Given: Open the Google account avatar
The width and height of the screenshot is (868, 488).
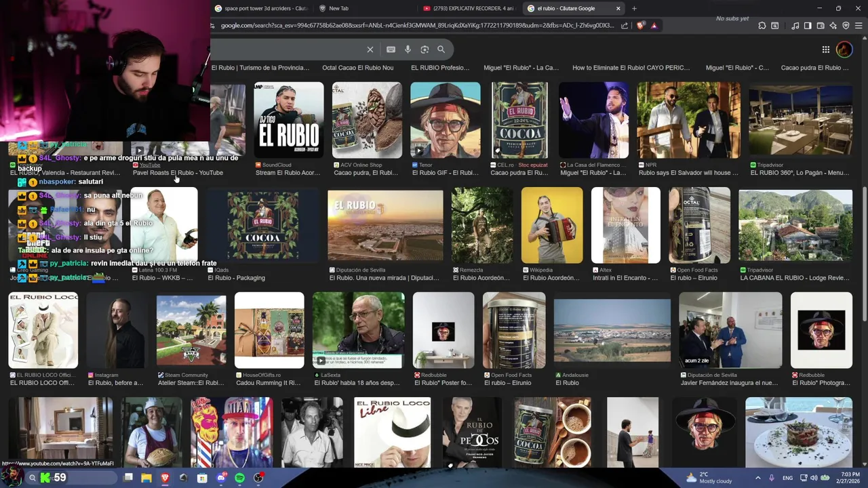Looking at the screenshot, I should click(x=844, y=49).
